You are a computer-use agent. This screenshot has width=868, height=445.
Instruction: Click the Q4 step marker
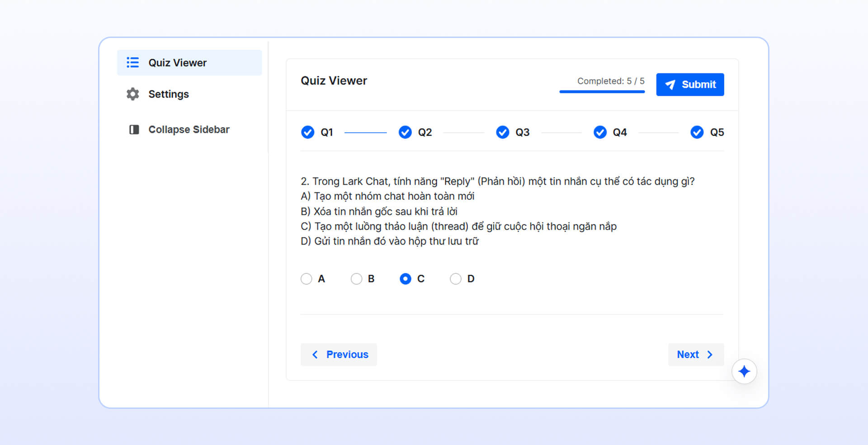(x=599, y=132)
